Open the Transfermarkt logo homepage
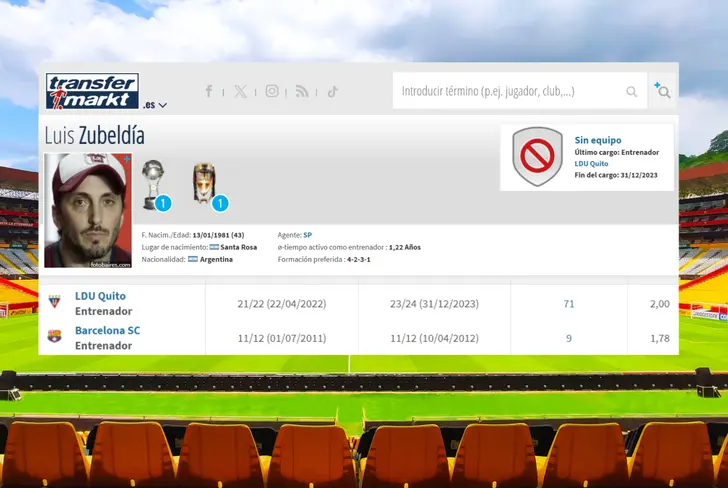 click(92, 91)
